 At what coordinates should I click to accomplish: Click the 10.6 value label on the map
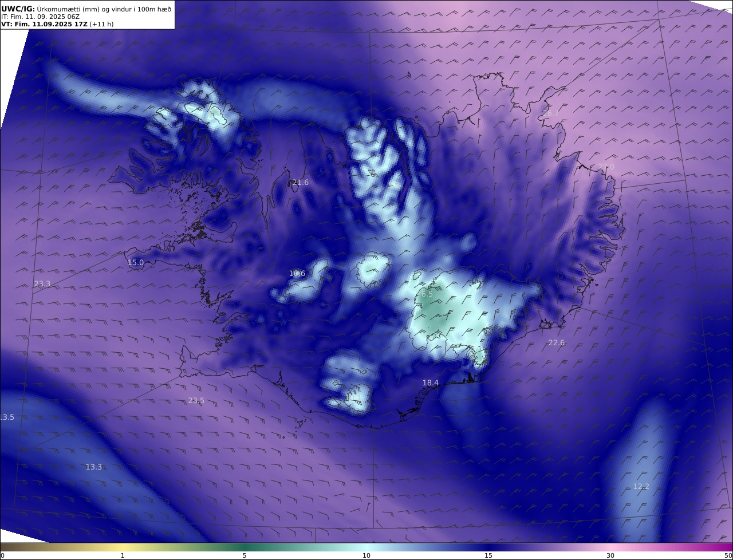click(297, 274)
